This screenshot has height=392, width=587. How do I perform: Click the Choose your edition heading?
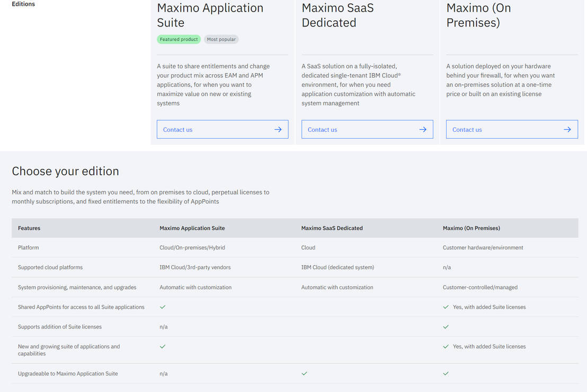click(65, 171)
